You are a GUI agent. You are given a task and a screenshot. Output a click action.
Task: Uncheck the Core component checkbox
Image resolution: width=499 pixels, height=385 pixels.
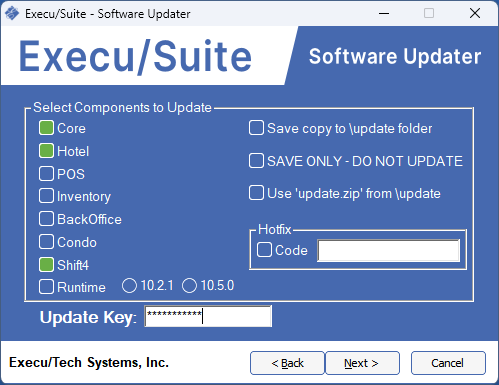(x=46, y=128)
